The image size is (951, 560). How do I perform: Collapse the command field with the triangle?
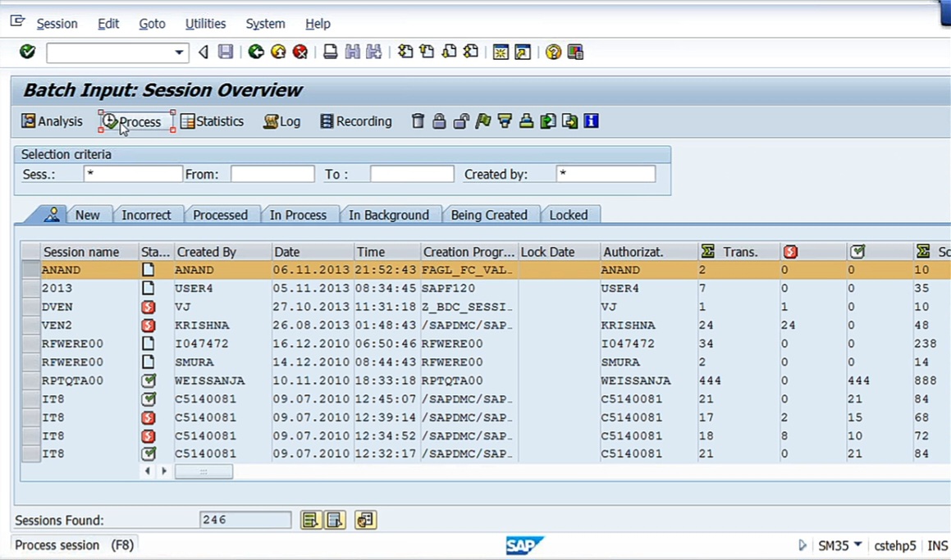(x=203, y=52)
